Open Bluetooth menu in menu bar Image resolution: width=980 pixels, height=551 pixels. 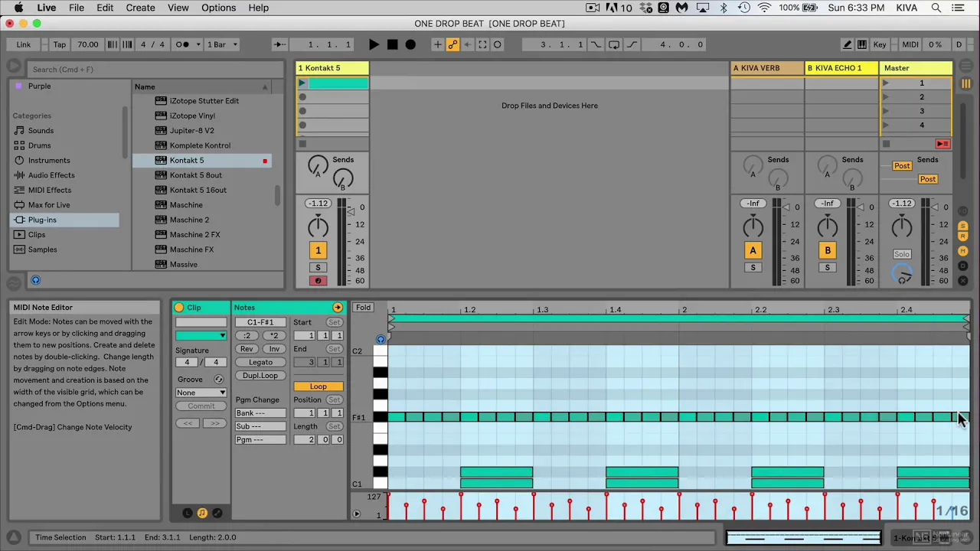tap(724, 8)
